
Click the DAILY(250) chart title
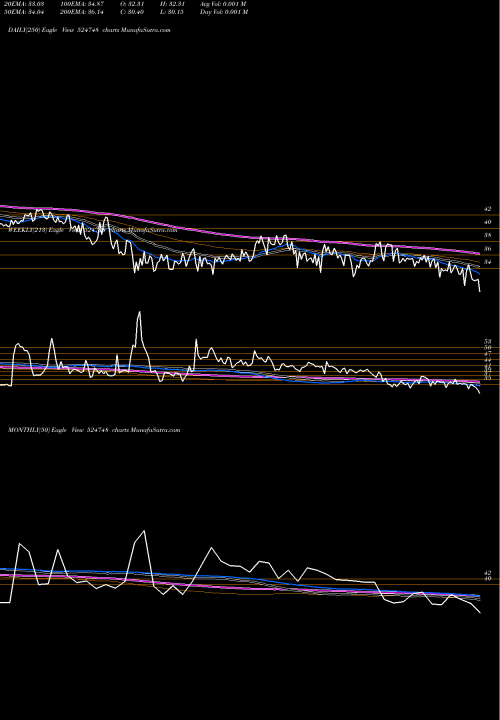[x=89, y=30]
